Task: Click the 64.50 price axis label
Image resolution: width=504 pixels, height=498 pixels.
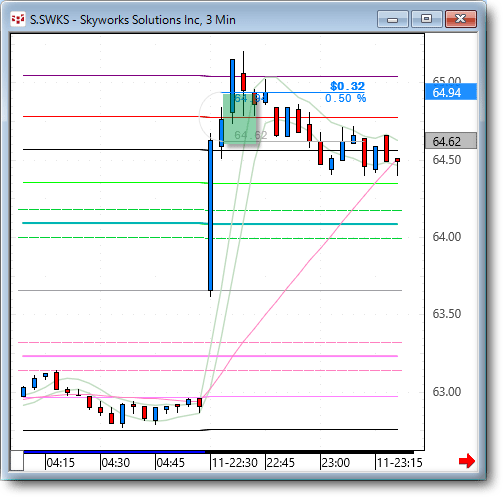Action: coord(447,160)
